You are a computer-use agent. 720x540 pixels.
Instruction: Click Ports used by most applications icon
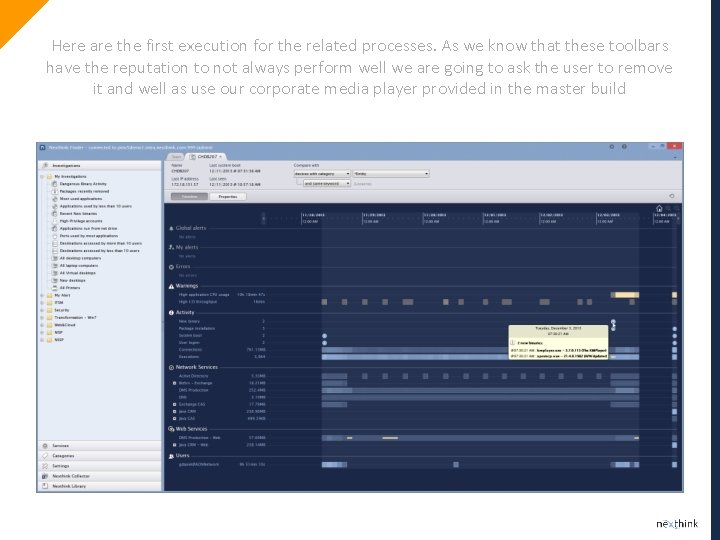click(55, 236)
